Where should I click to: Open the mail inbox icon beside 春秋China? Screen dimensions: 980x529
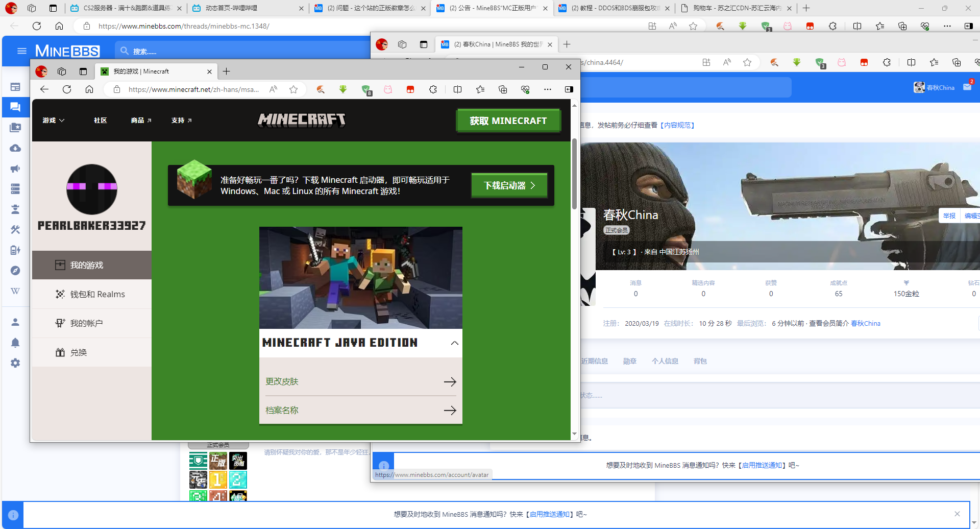pos(967,87)
